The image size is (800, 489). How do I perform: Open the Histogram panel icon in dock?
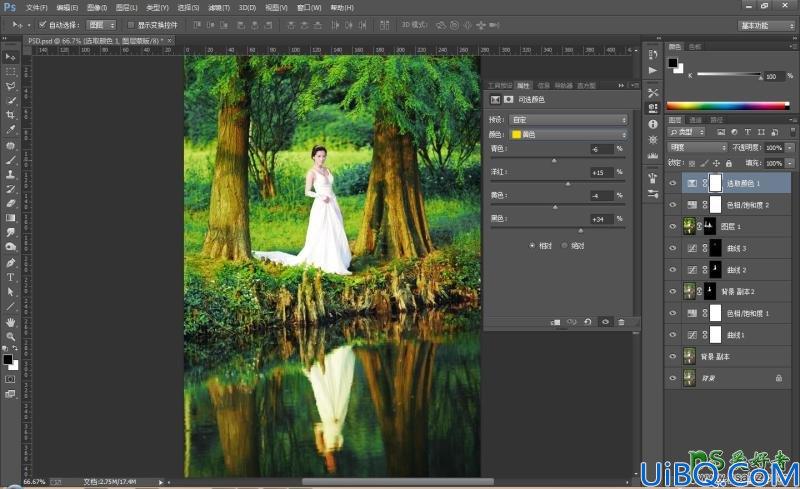click(x=653, y=155)
